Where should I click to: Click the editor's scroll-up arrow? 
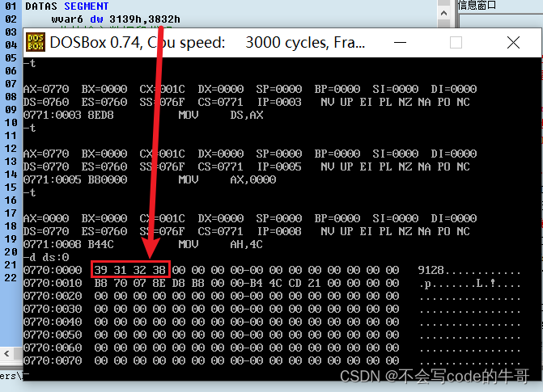pyautogui.click(x=443, y=14)
